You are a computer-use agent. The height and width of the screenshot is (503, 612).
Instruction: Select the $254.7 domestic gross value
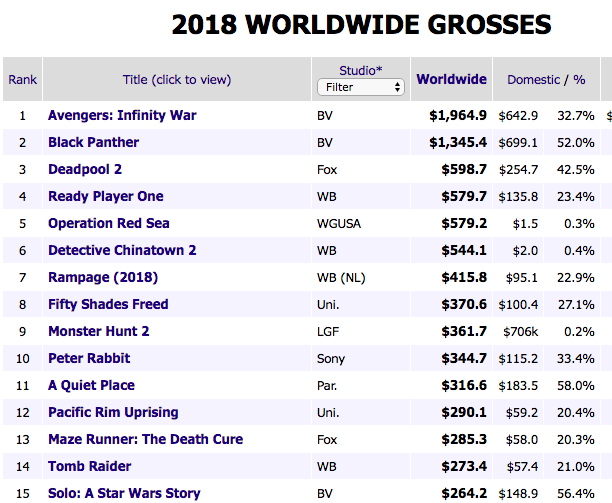click(518, 170)
